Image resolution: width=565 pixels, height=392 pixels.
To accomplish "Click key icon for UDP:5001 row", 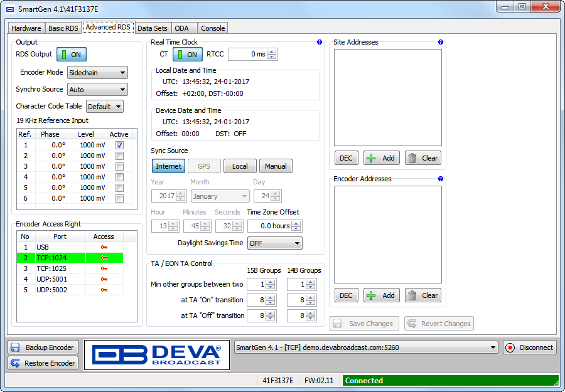I will (104, 279).
